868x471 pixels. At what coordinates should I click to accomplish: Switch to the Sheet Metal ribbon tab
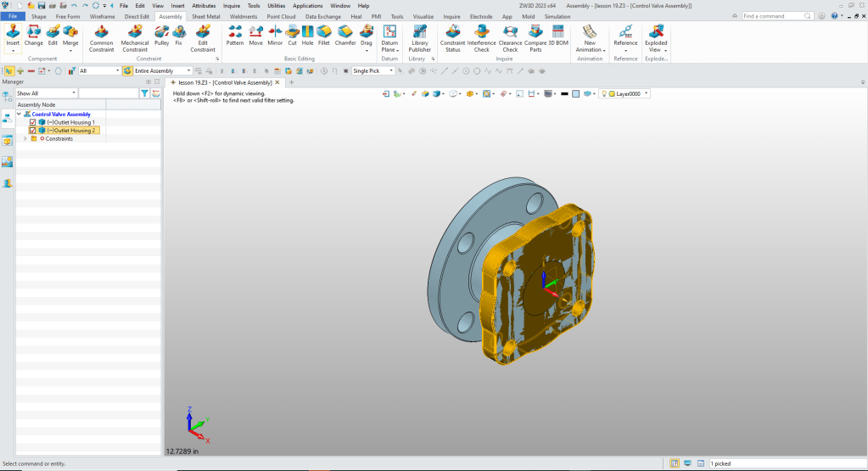(x=205, y=16)
